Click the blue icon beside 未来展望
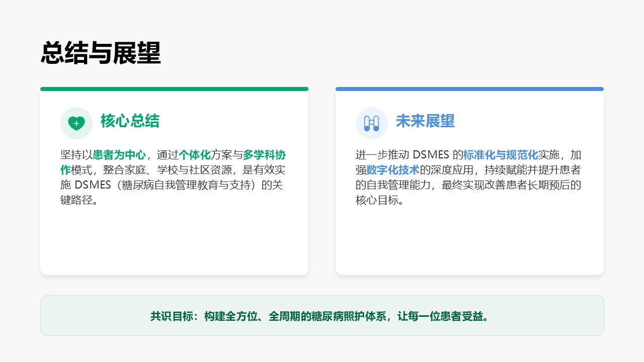 (371, 123)
